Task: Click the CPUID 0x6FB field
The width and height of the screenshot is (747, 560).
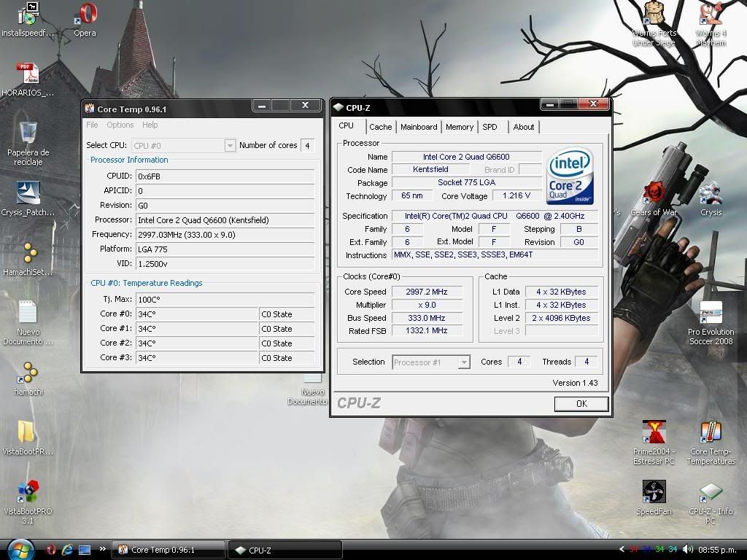Action: [225, 176]
